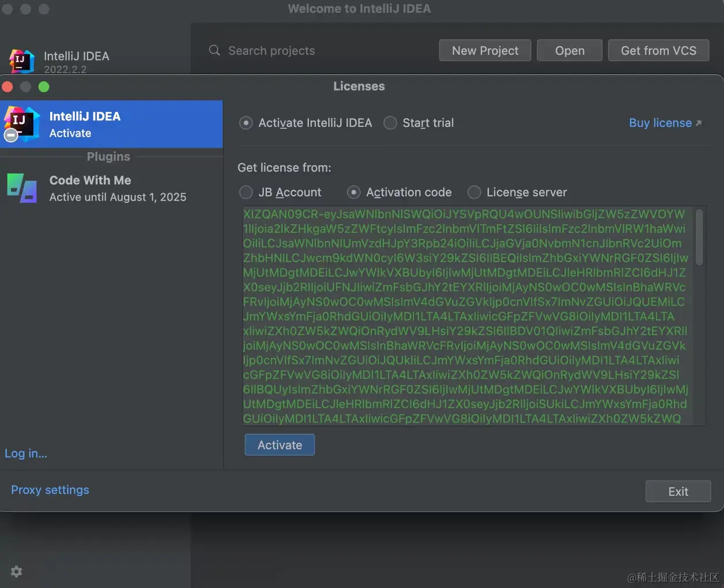724x588 pixels.
Task: Click the activation code scrollbar
Action: click(699, 238)
